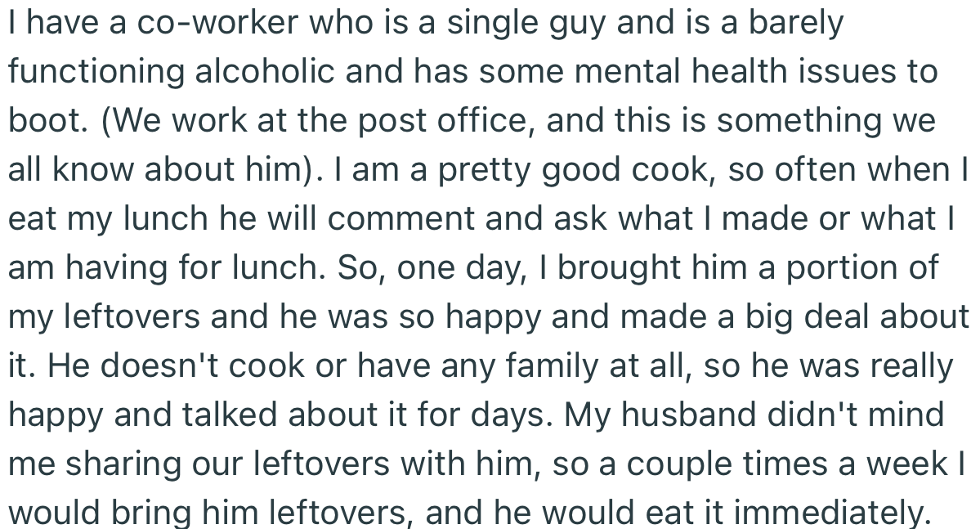Click the word "co-worker" in the first line
980x529 pixels.
point(192,23)
